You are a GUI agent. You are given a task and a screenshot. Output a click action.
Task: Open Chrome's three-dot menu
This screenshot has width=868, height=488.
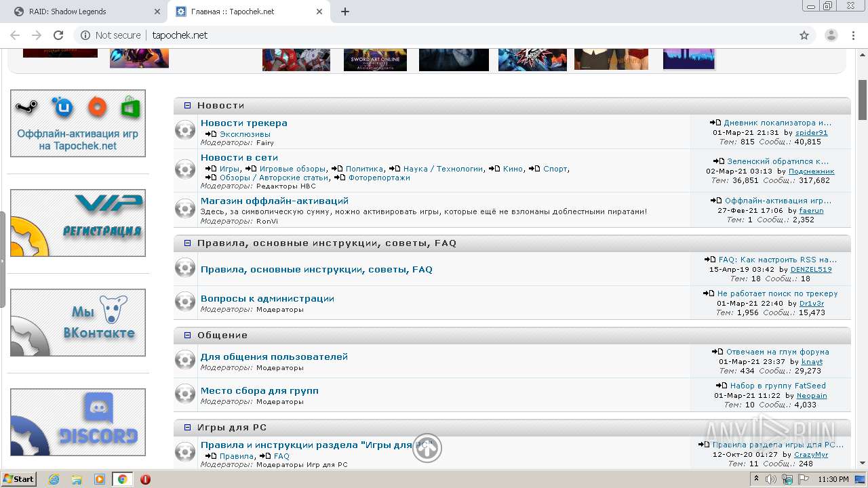pyautogui.click(x=854, y=35)
